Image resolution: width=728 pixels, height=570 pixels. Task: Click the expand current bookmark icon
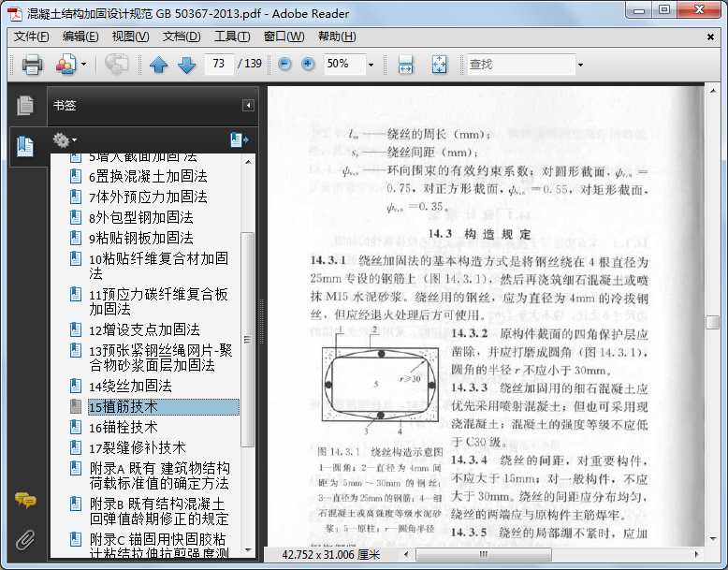click(x=240, y=139)
